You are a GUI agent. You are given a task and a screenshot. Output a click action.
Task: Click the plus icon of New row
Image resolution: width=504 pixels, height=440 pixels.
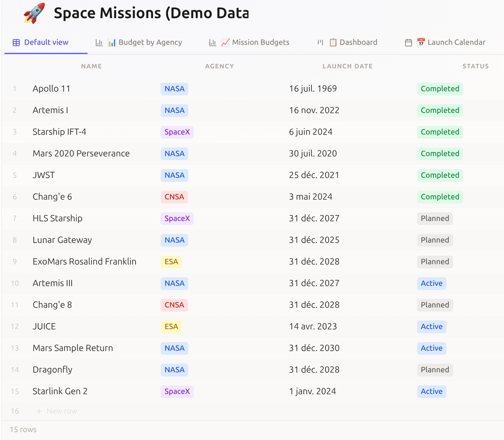coord(39,411)
